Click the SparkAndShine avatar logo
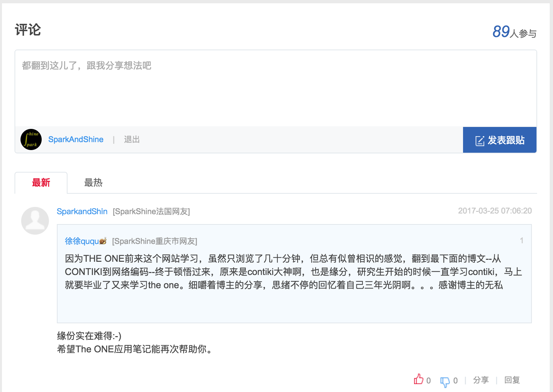Image resolution: width=553 pixels, height=392 pixels. [x=31, y=139]
